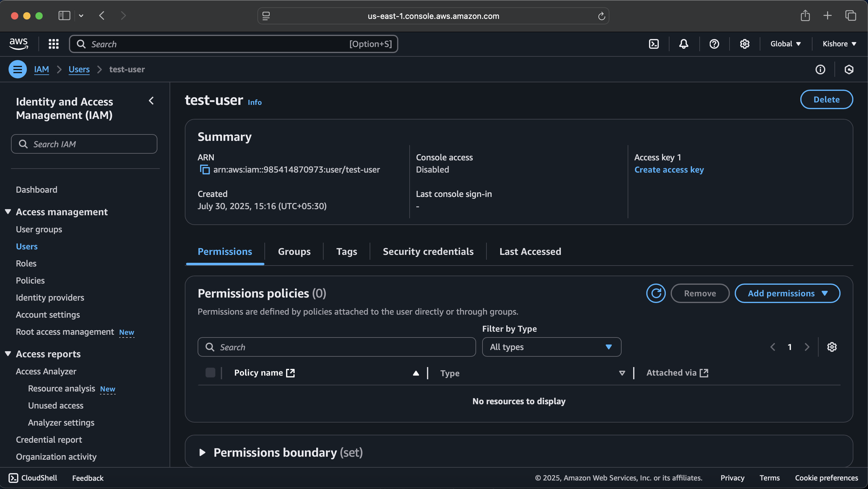Image resolution: width=868 pixels, height=489 pixels.
Task: Launch CloudShell from the top bar icon
Action: click(x=654, y=44)
